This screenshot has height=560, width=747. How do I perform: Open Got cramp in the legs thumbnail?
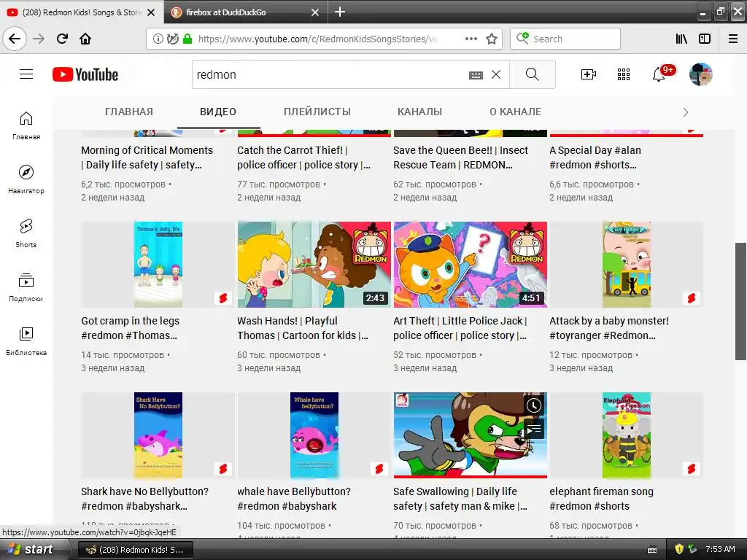coord(158,264)
